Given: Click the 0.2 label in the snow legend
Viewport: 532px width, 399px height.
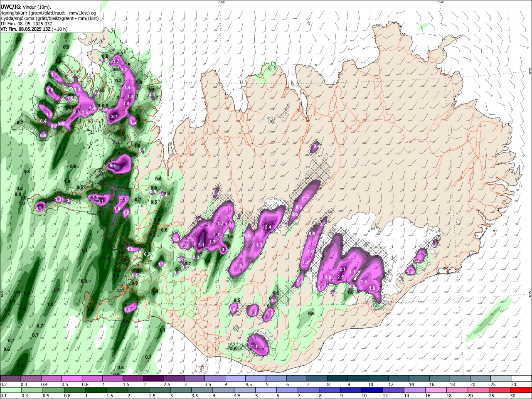Looking at the screenshot, I should click(x=3, y=384).
